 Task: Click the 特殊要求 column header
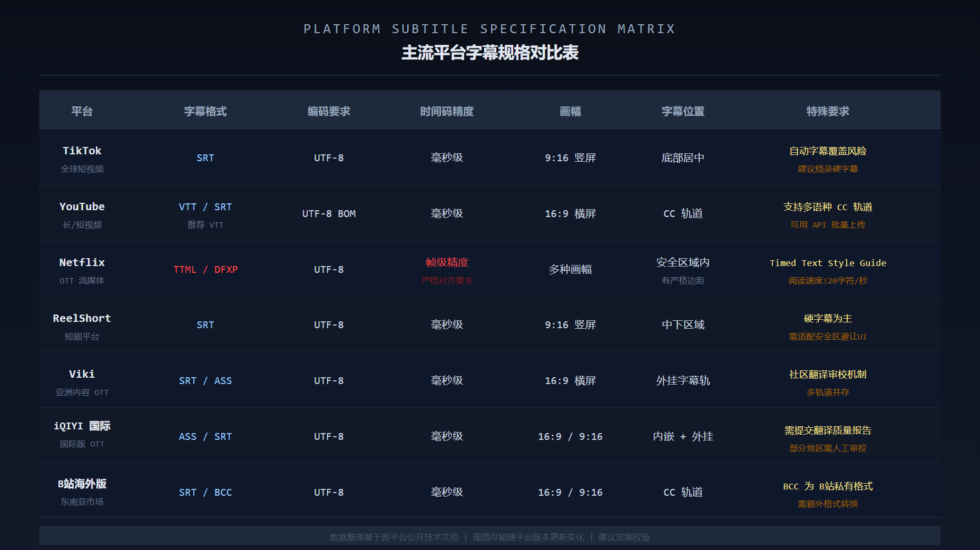pos(828,111)
